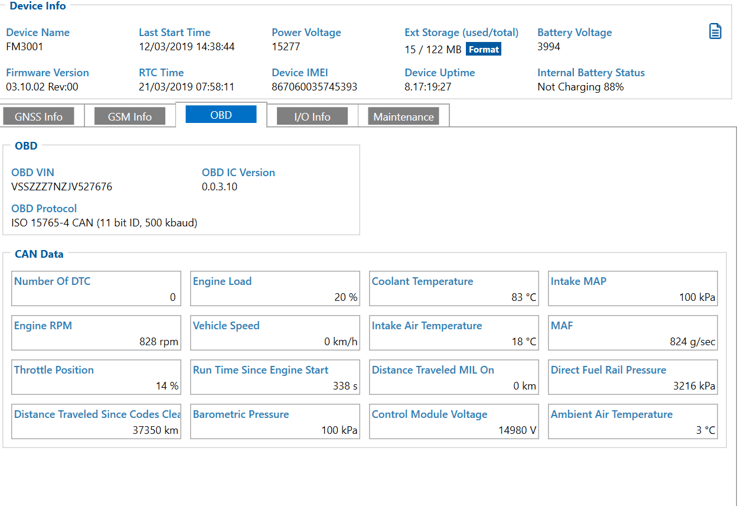Click the Ambient Air Temperature reading
The width and height of the screenshot is (744, 506).
click(x=633, y=421)
